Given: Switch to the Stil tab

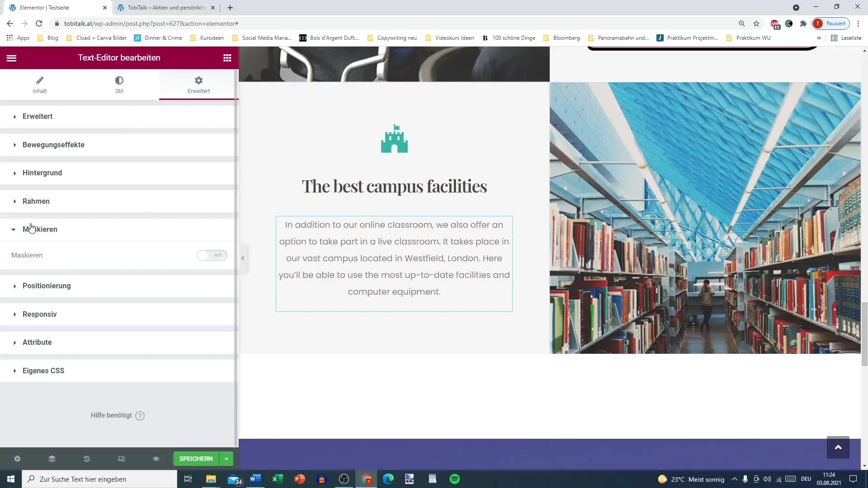Looking at the screenshot, I should (119, 84).
